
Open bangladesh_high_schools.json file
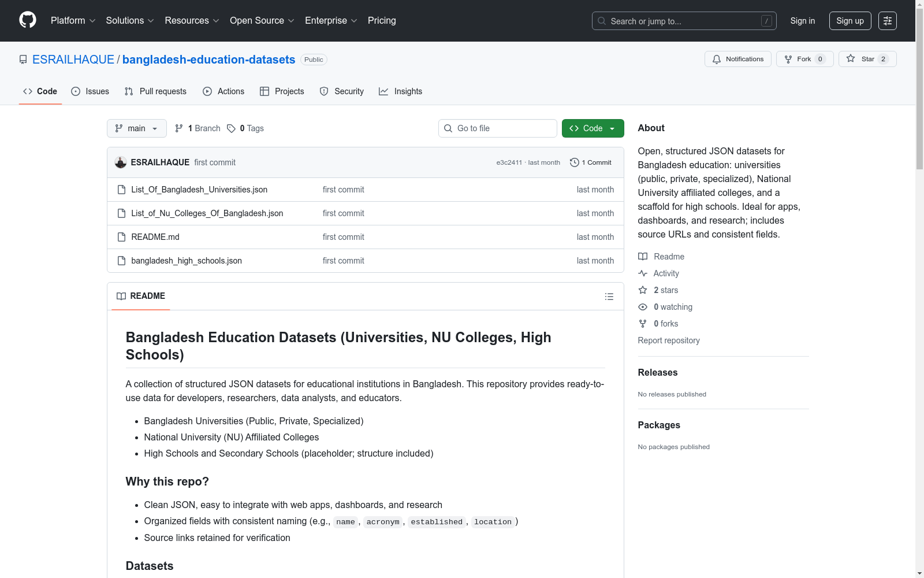pyautogui.click(x=187, y=261)
